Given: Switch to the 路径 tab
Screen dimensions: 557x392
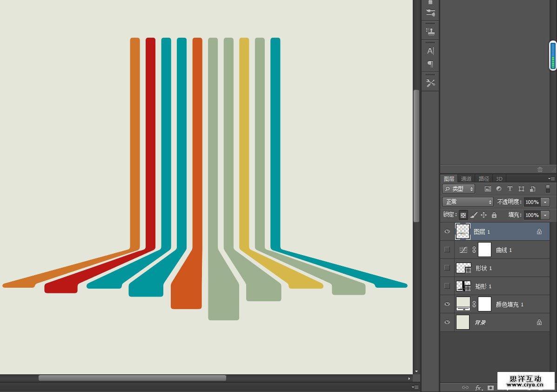Looking at the screenshot, I should pos(484,179).
